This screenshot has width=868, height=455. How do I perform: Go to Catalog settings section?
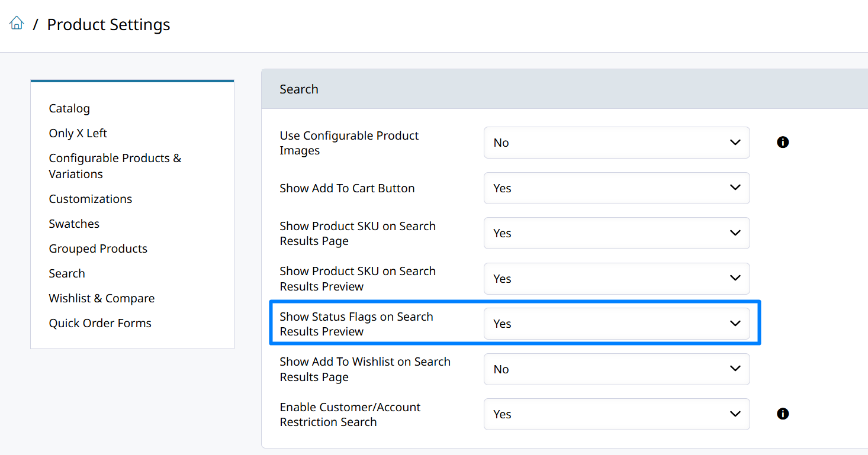click(69, 108)
